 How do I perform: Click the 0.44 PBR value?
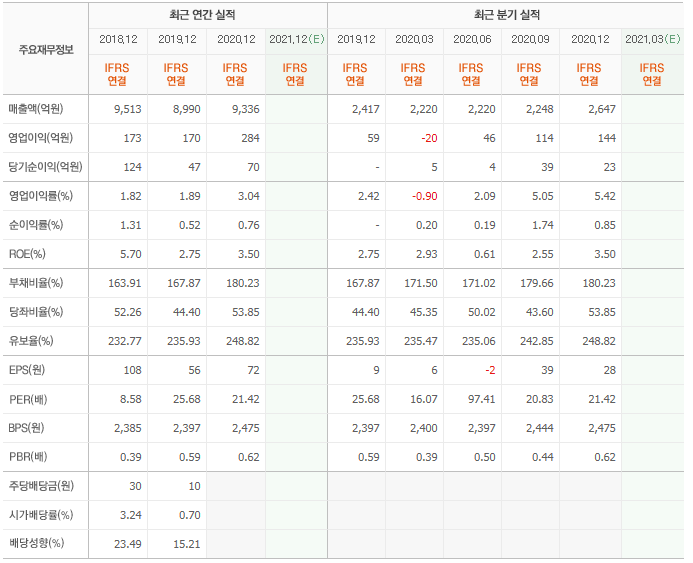tap(543, 457)
